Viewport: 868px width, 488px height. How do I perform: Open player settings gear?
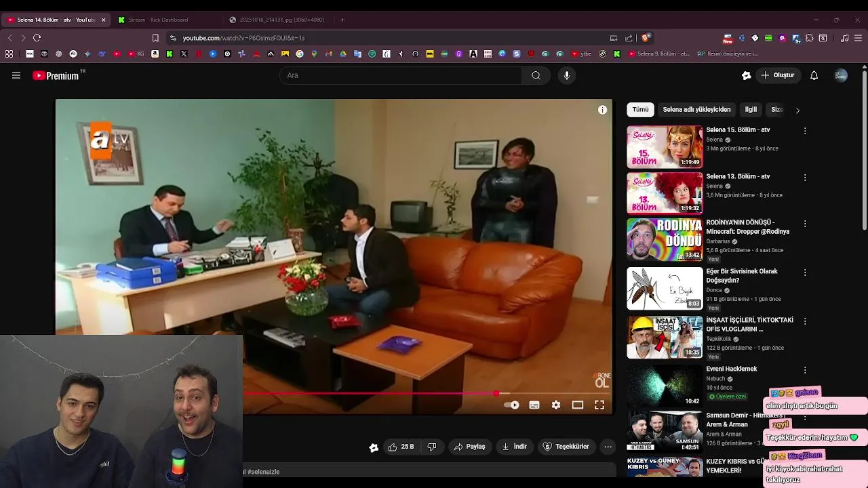tap(556, 405)
